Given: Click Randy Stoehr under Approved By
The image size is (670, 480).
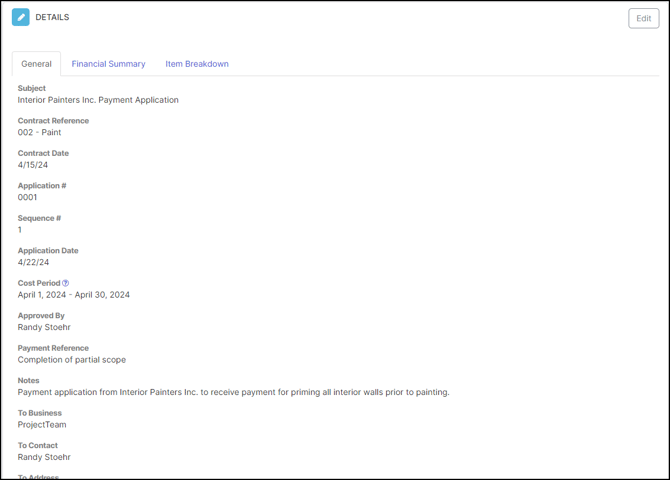Looking at the screenshot, I should tap(44, 327).
